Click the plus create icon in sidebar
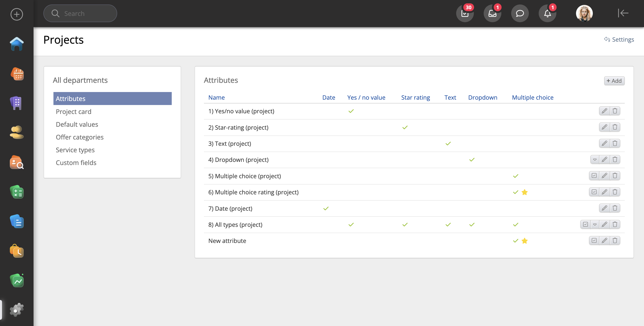Viewport: 644px width, 326px height. [x=17, y=14]
